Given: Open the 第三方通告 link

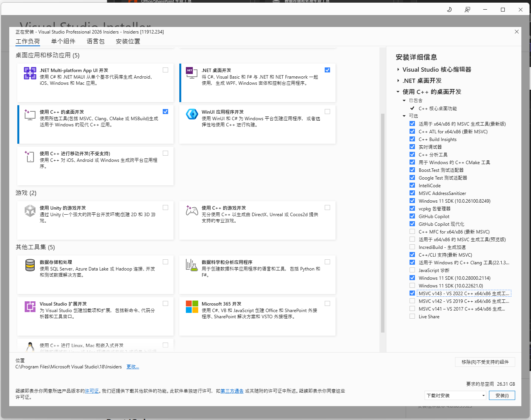Looking at the screenshot, I should (232, 391).
